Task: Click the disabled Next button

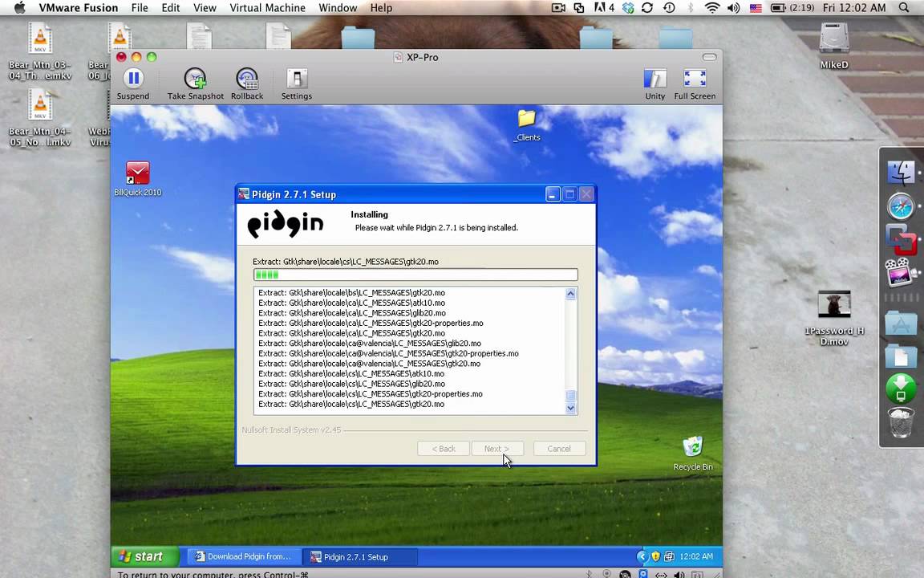Action: click(x=496, y=448)
